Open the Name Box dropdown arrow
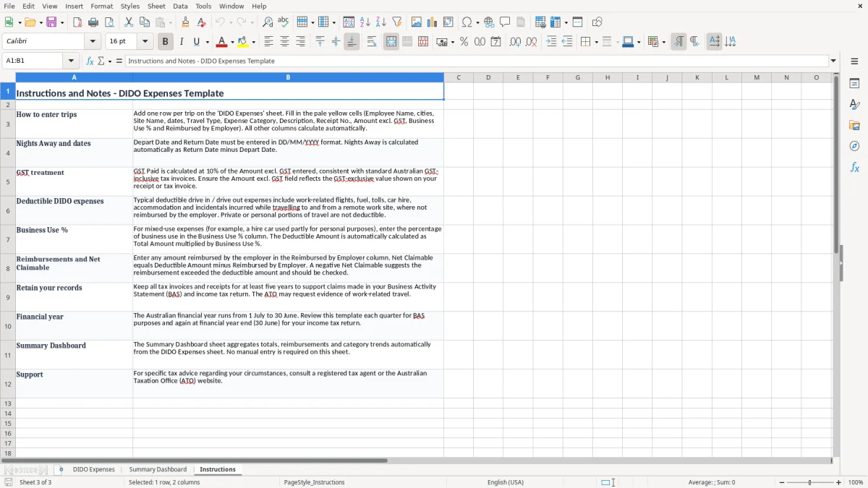The image size is (868, 488). (x=71, y=61)
